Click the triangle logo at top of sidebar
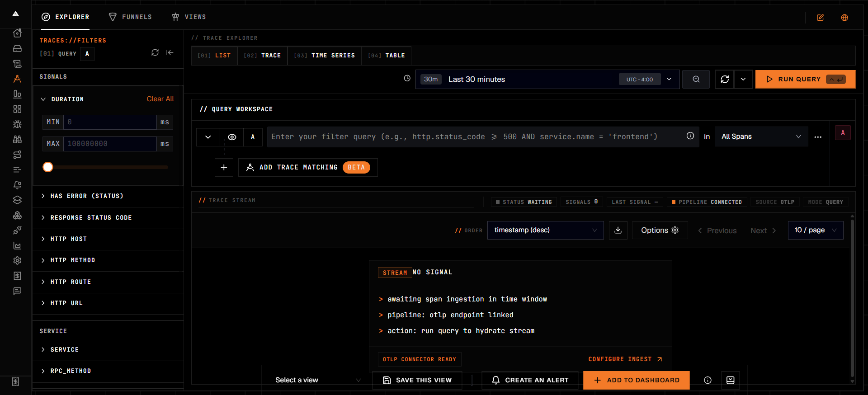This screenshot has height=395, width=868. [15, 14]
